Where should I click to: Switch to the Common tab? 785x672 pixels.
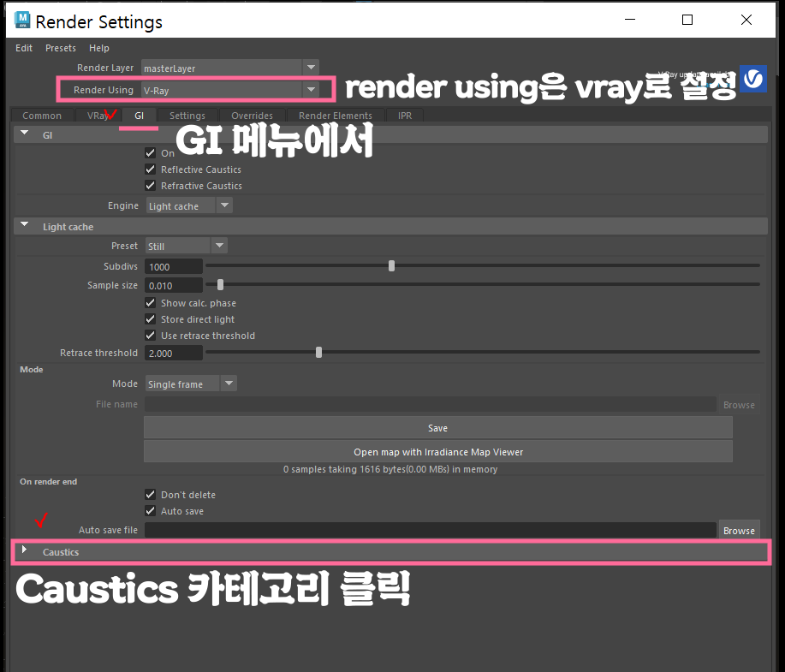[x=42, y=116]
